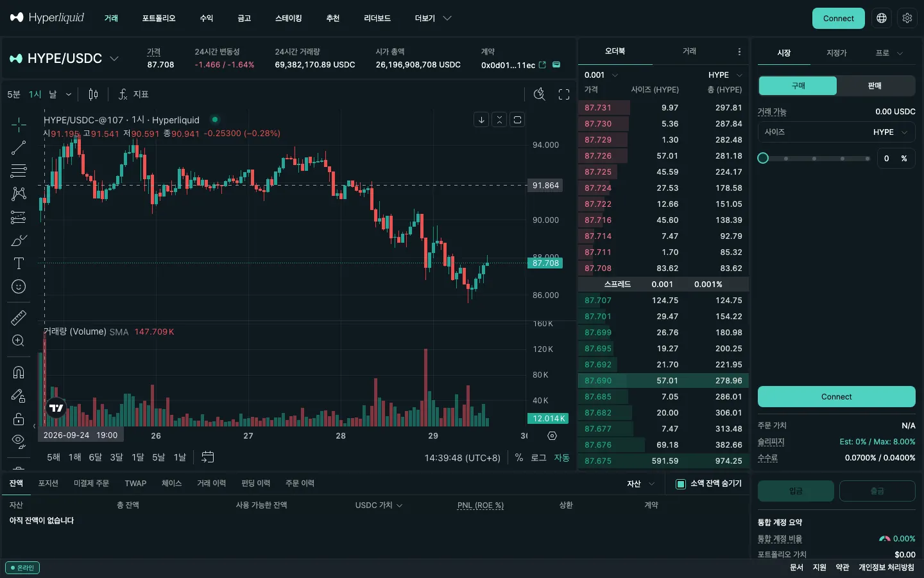
Task: Open the Fibonacci retracement tool group
Action: pos(19,171)
